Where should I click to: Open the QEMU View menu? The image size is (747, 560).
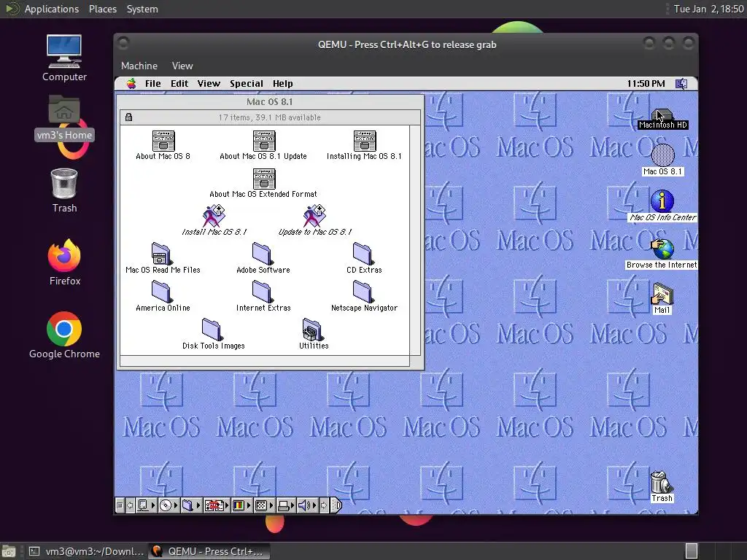[x=182, y=66]
